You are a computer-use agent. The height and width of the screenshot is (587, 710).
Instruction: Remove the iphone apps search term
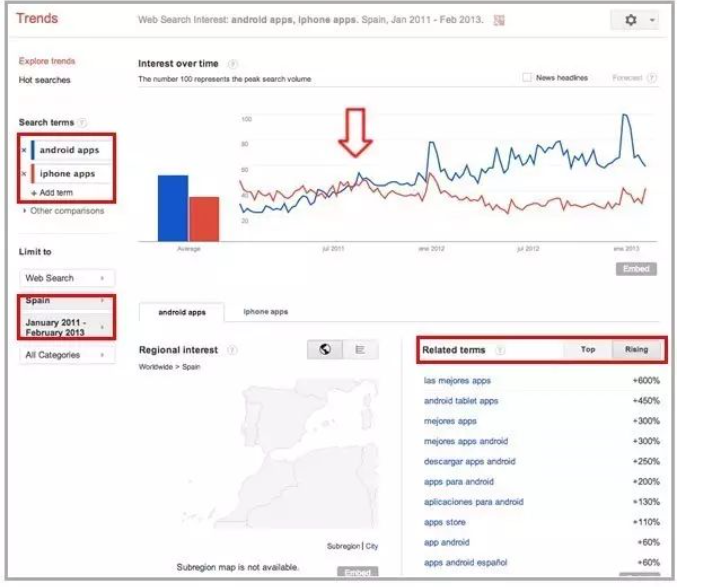coord(24,174)
